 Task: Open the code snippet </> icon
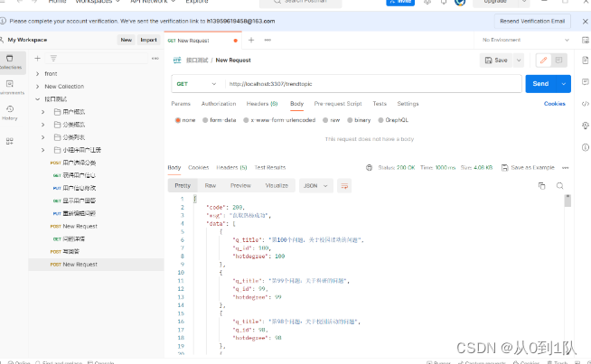(585, 104)
